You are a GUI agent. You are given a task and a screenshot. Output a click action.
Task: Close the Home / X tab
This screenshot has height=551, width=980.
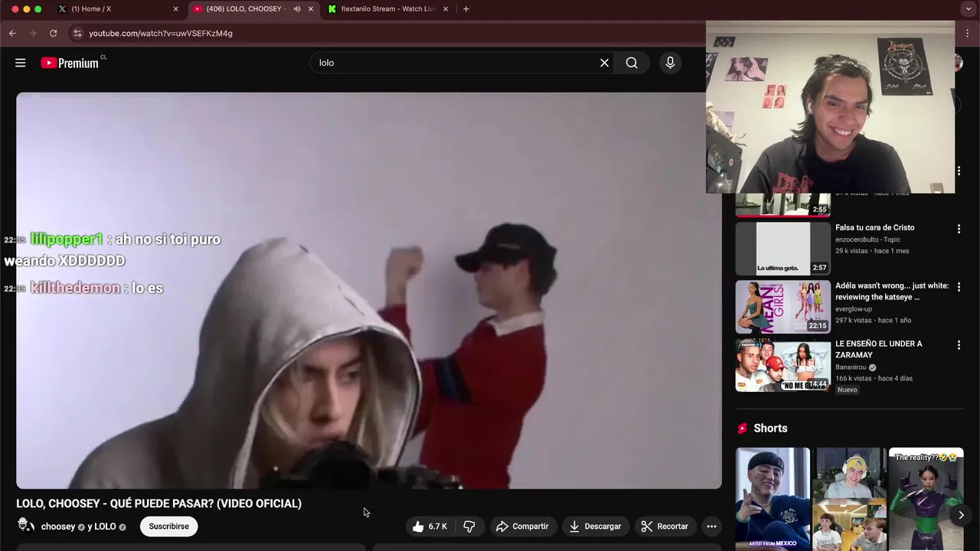(175, 9)
